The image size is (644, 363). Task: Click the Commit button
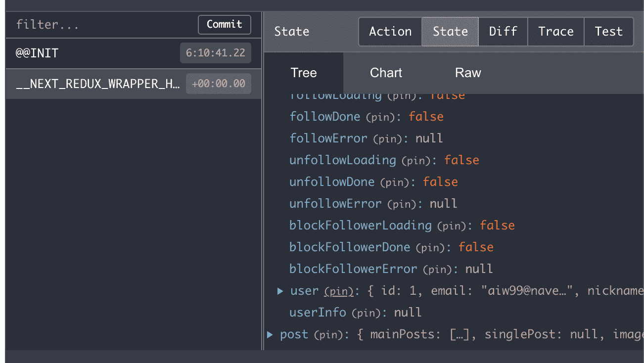pos(225,25)
